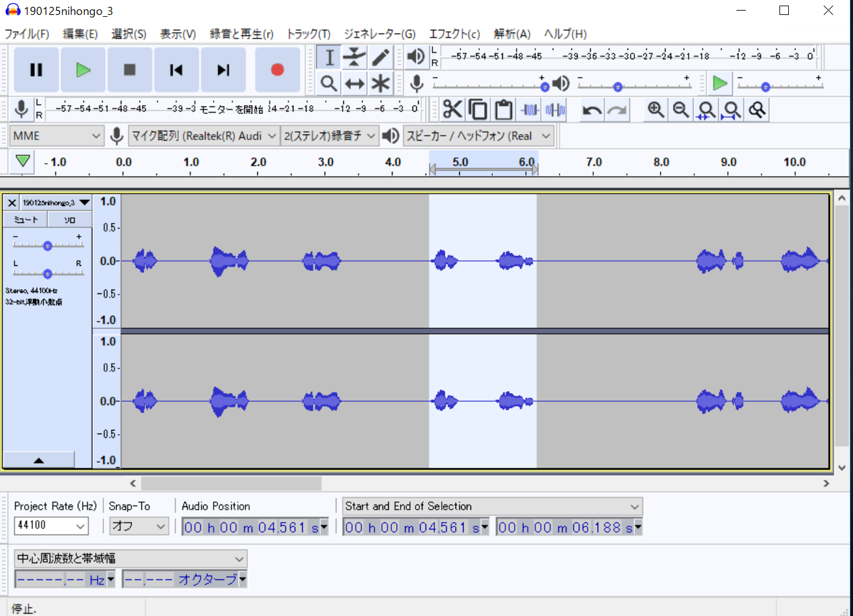Open the マイク配列 recording device dropdown

pos(204,136)
